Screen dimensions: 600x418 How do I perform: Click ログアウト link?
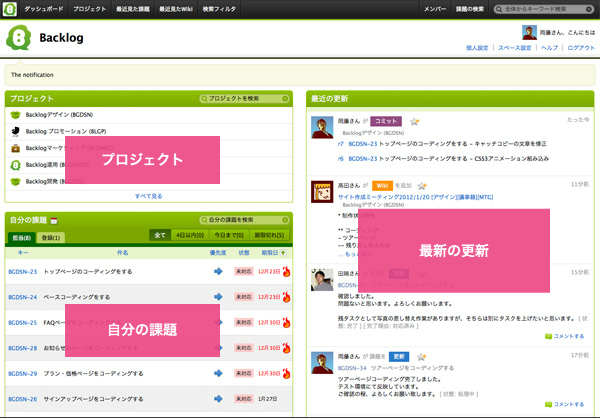point(581,48)
